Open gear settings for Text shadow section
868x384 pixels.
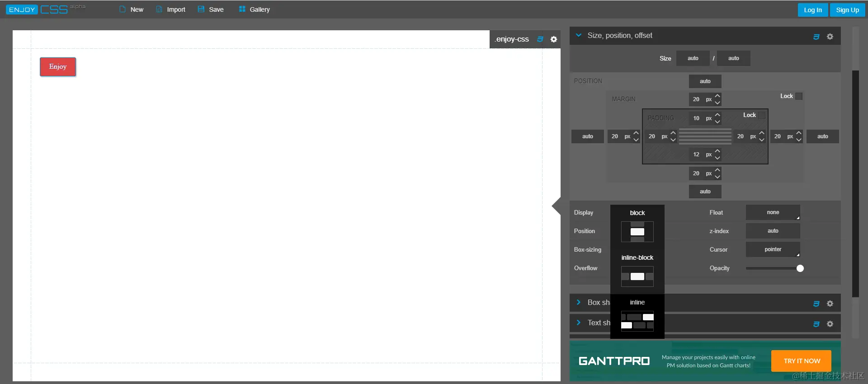pos(830,324)
